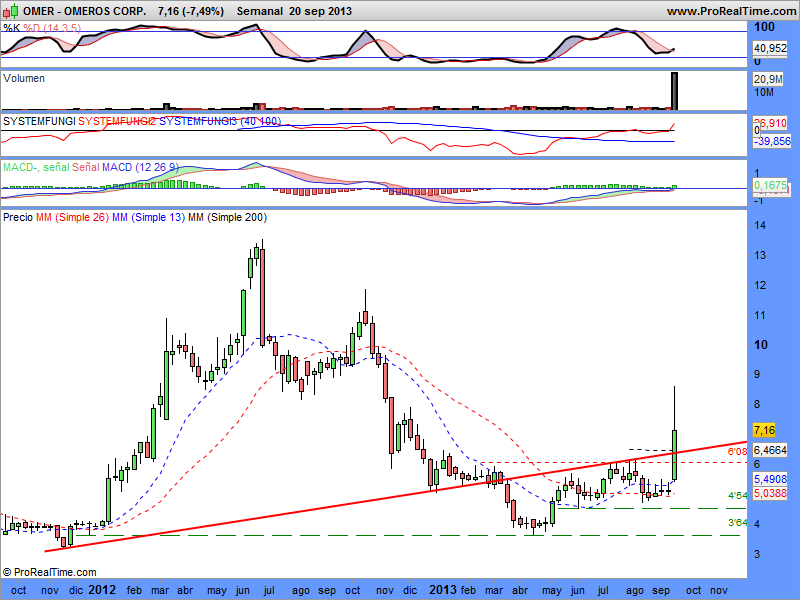Image resolution: width=800 pixels, height=600 pixels.
Task: Click the latest green weekly candle body
Action: coord(674,455)
